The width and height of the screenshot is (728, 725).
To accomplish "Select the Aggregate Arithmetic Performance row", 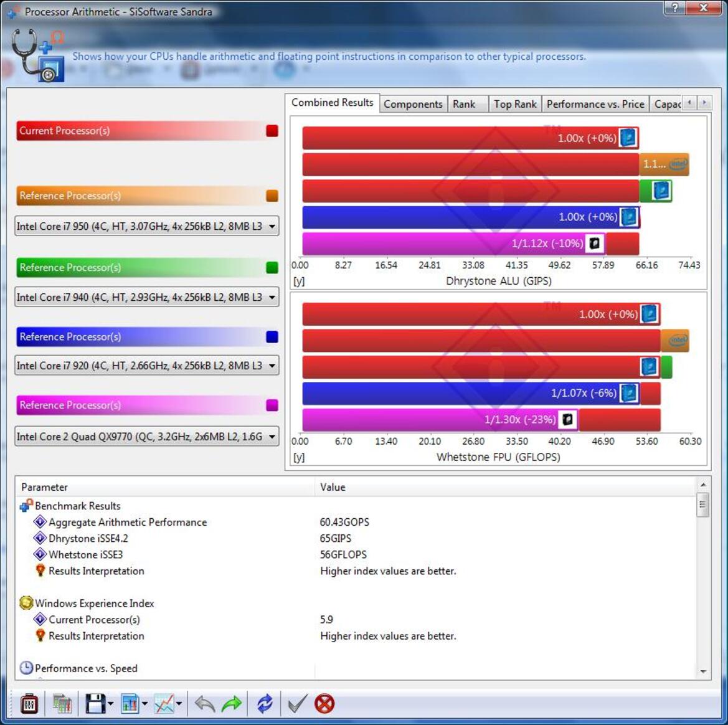I will point(356,522).
